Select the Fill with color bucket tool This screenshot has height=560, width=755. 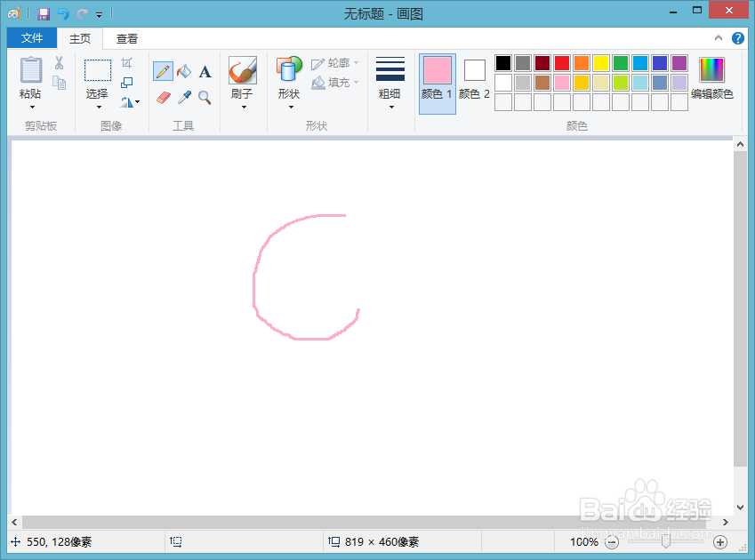(x=184, y=71)
